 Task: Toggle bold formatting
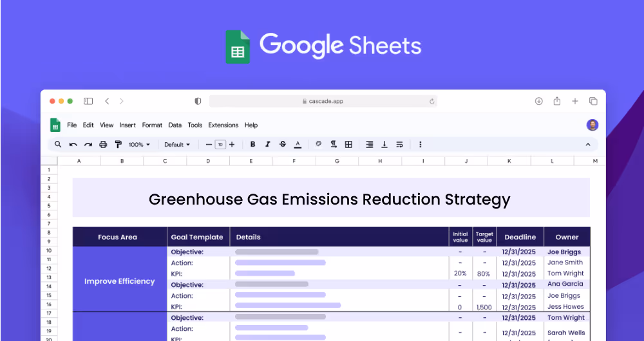point(252,145)
